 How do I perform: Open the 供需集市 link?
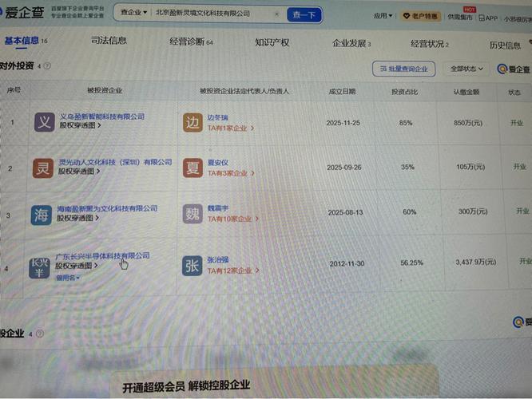(x=460, y=17)
